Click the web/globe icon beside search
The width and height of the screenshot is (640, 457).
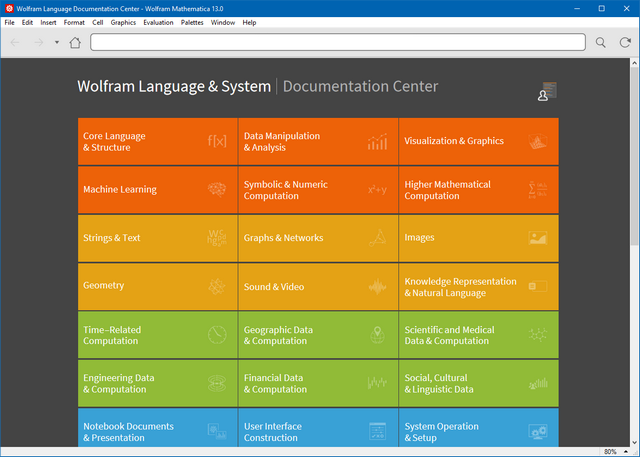pyautogui.click(x=624, y=43)
